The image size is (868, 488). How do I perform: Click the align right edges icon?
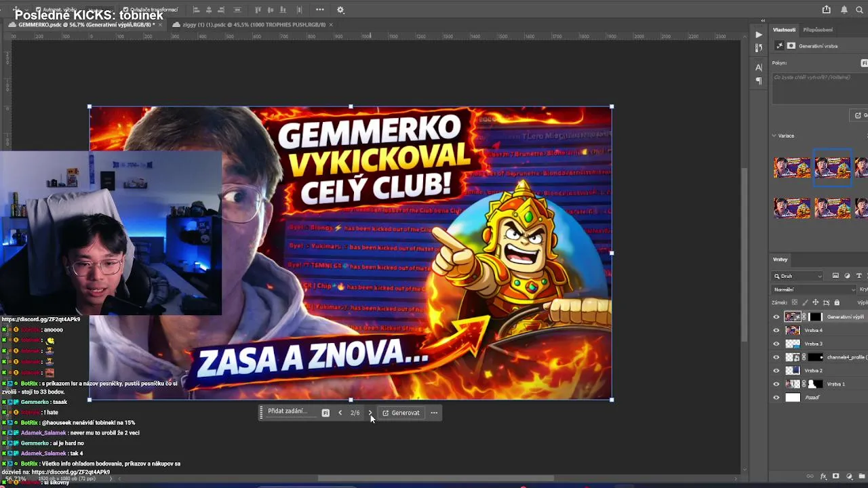coord(221,9)
